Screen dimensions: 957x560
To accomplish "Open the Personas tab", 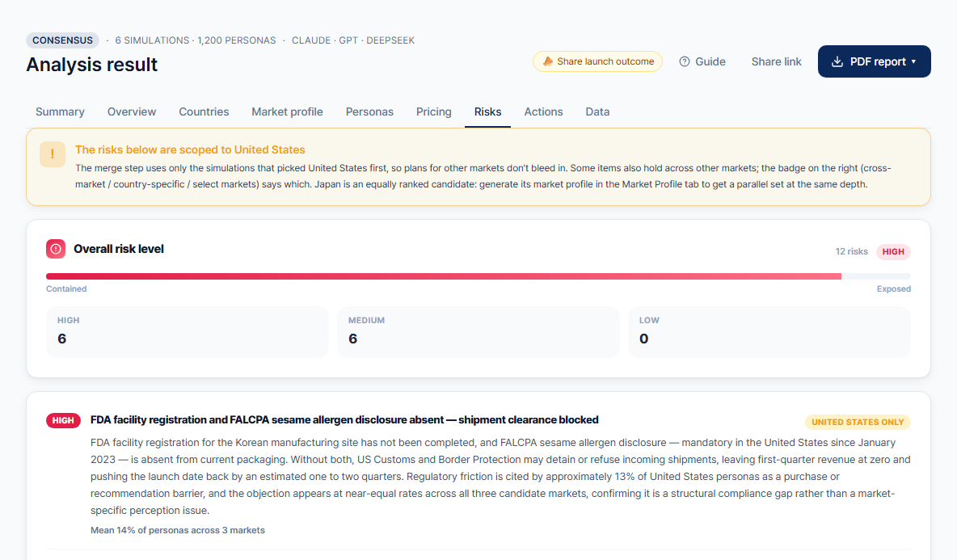I will pyautogui.click(x=370, y=112).
